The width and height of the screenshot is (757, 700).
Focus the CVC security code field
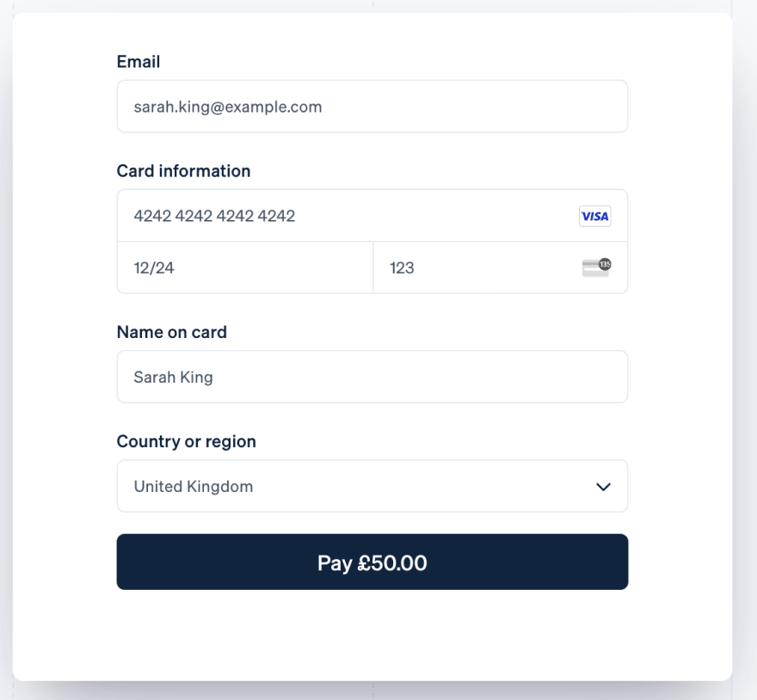(482, 267)
